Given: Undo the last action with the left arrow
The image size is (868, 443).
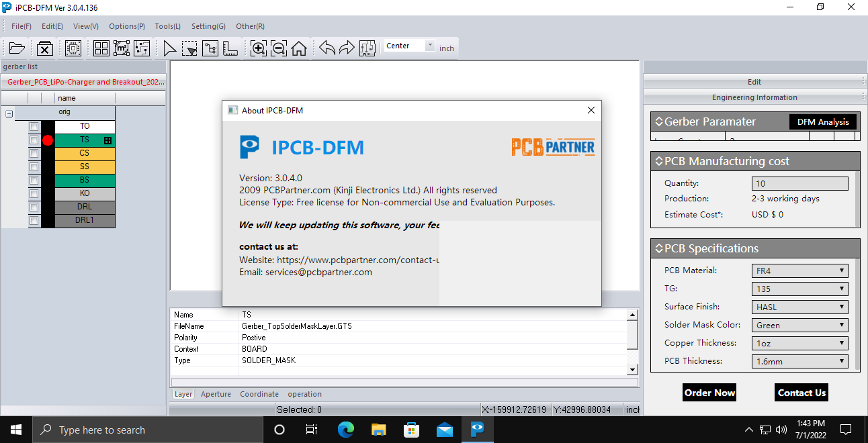Looking at the screenshot, I should click(x=327, y=48).
